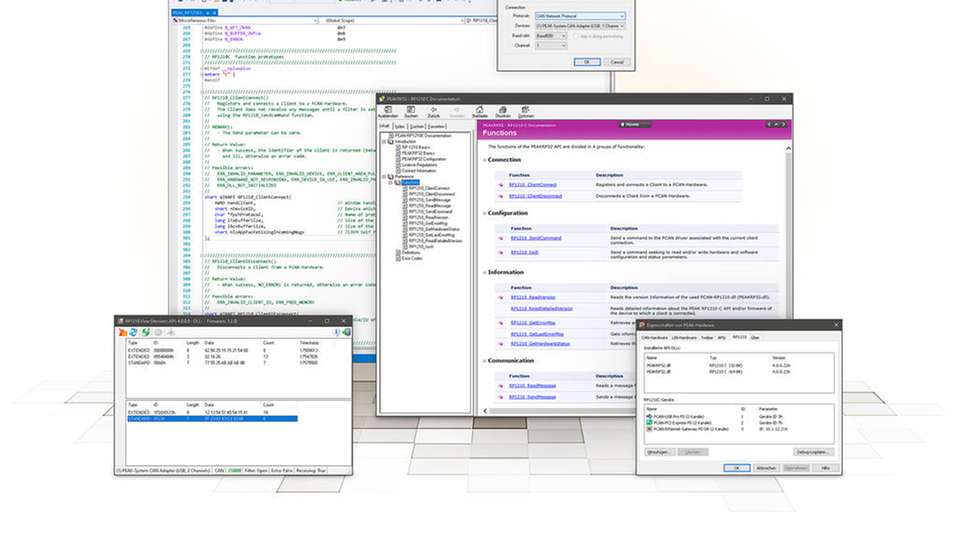Click Abbrechen in the properties dialog
This screenshot has width=960, height=540.
tap(766, 468)
